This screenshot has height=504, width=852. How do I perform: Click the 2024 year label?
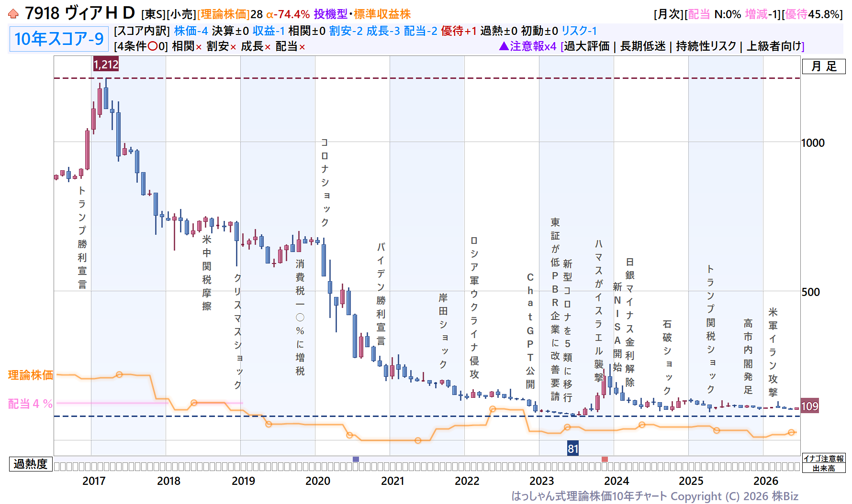pyautogui.click(x=617, y=481)
